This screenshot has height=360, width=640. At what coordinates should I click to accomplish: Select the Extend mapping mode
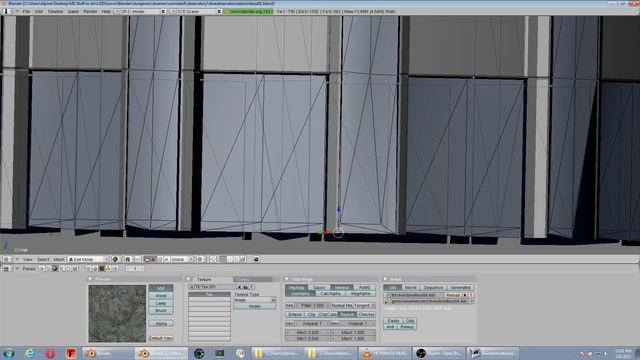295,315
